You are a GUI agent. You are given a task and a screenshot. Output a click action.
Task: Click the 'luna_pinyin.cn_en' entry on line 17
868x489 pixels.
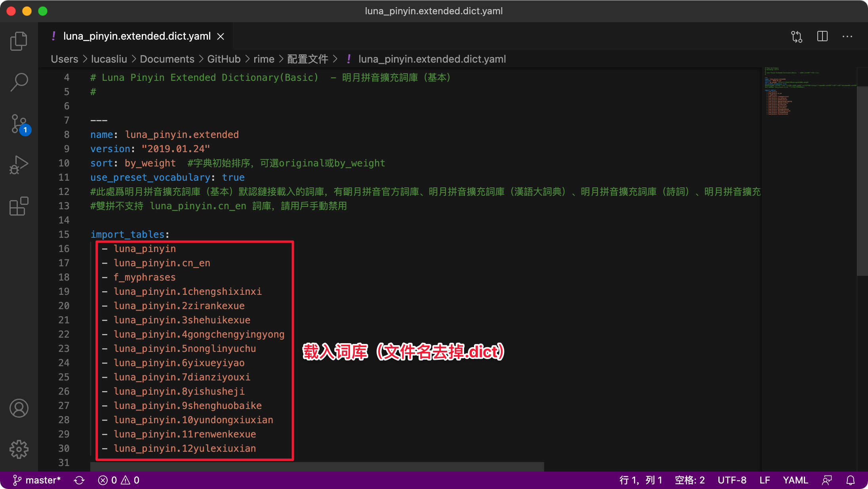pyautogui.click(x=162, y=263)
